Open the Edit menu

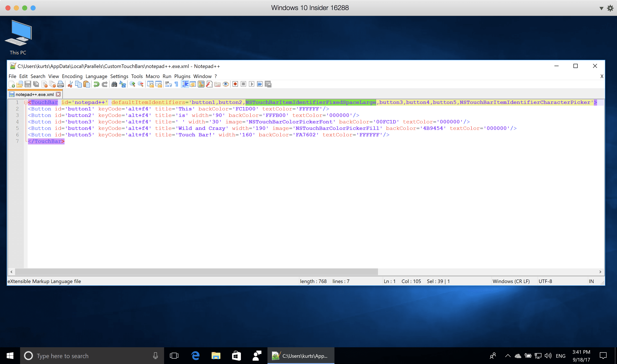pyautogui.click(x=23, y=76)
